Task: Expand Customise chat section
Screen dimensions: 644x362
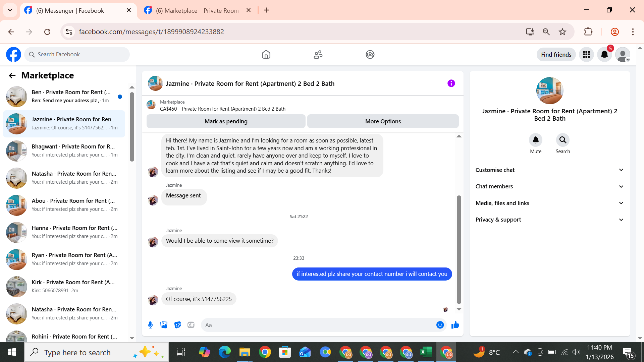Action: [549, 170]
